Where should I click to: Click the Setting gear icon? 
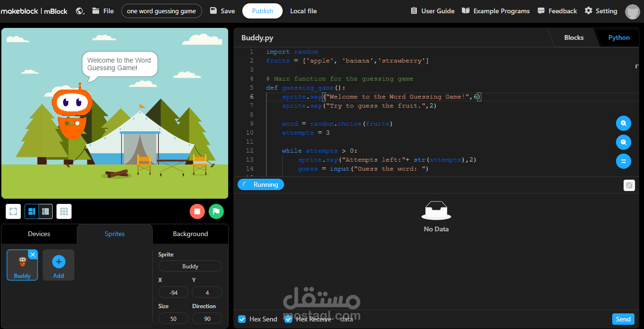point(589,10)
